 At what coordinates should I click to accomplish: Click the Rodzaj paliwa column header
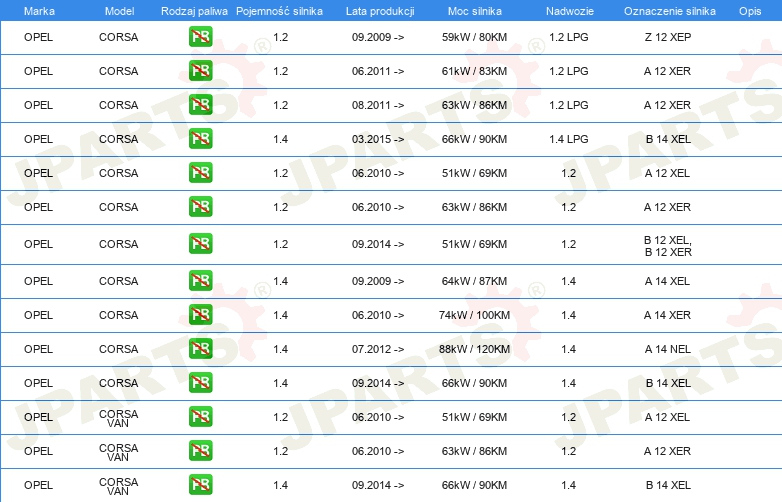(x=194, y=11)
